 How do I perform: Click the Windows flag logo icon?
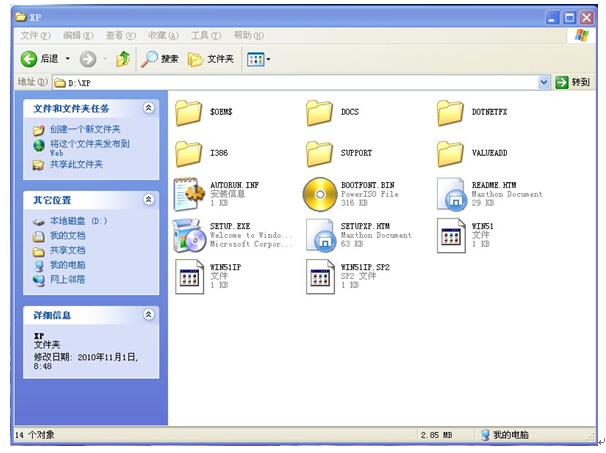click(582, 36)
